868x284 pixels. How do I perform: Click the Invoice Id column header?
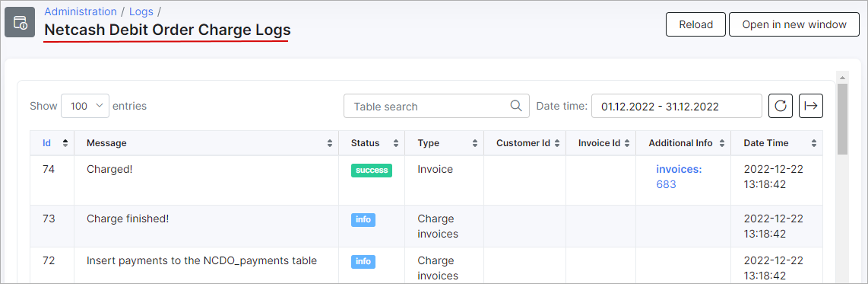coord(601,143)
